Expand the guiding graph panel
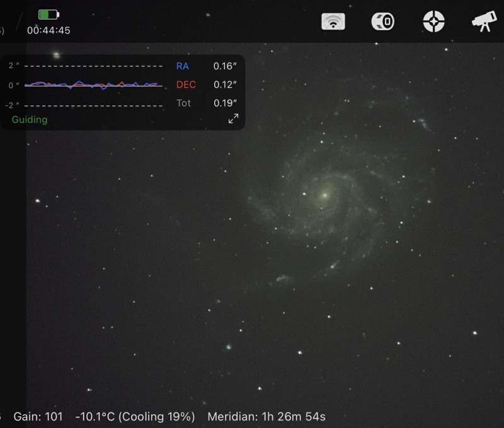 coord(233,119)
